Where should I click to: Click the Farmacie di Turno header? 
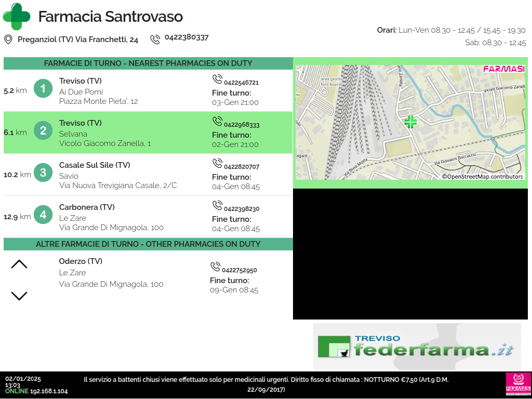point(148,63)
